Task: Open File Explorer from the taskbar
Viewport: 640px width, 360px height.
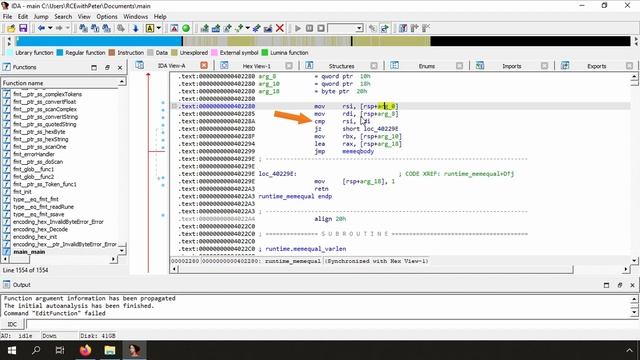Action: tap(109, 350)
